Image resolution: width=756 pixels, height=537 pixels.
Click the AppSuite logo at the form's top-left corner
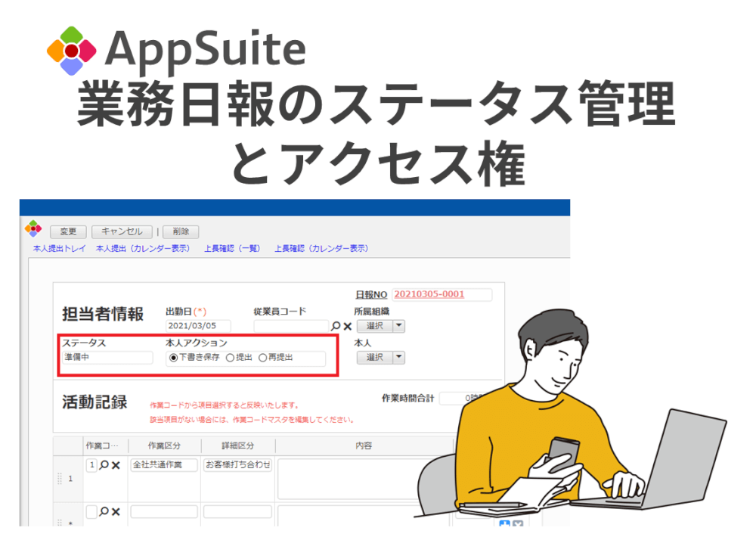(33, 229)
